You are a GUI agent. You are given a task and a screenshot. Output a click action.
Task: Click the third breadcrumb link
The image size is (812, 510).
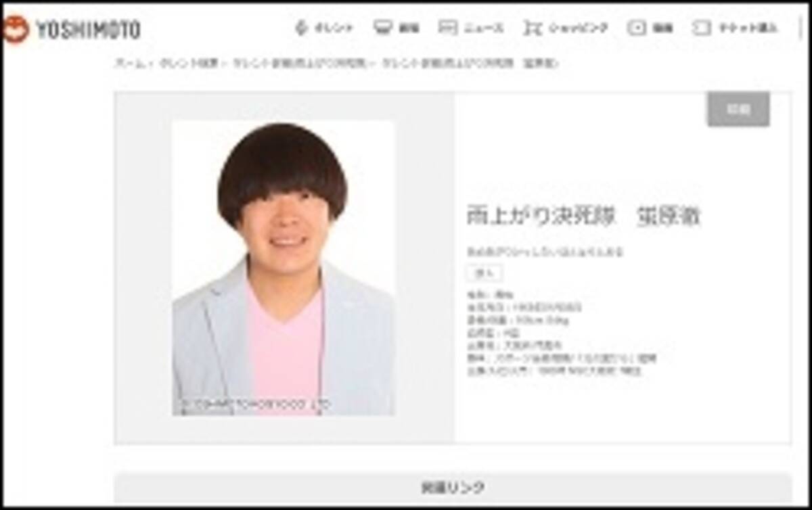(x=300, y=64)
